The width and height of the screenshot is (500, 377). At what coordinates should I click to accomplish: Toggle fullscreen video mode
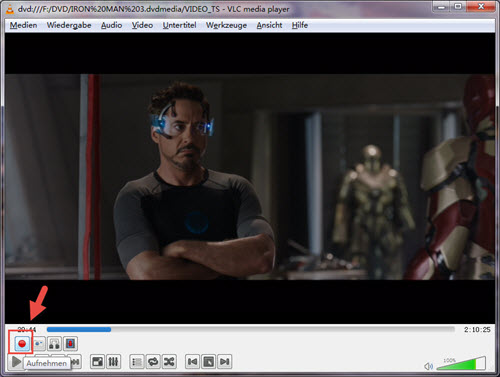97,362
